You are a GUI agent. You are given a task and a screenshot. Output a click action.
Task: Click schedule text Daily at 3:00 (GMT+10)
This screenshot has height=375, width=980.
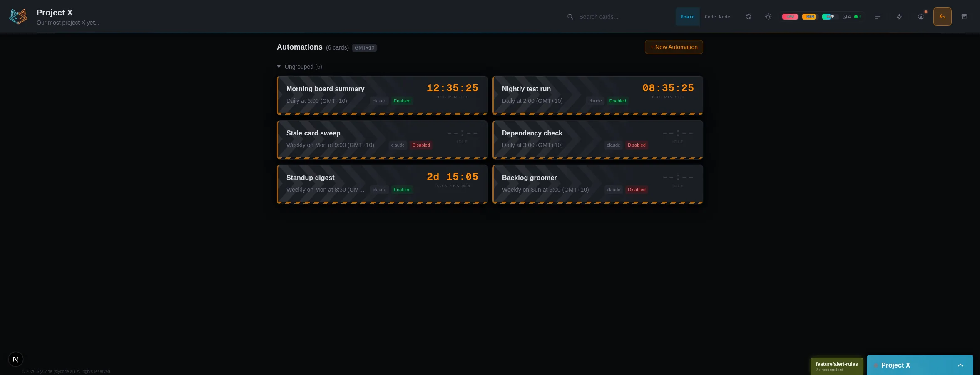click(x=532, y=145)
